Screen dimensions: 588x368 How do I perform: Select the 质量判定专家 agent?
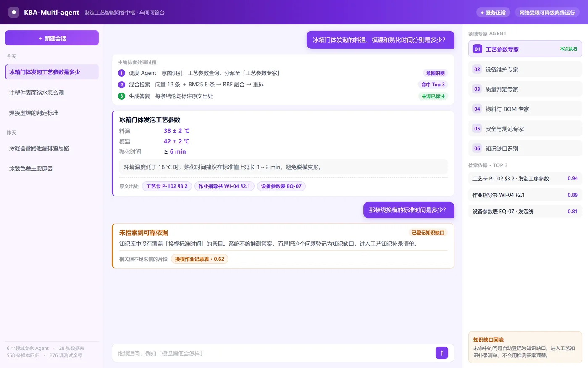[525, 89]
